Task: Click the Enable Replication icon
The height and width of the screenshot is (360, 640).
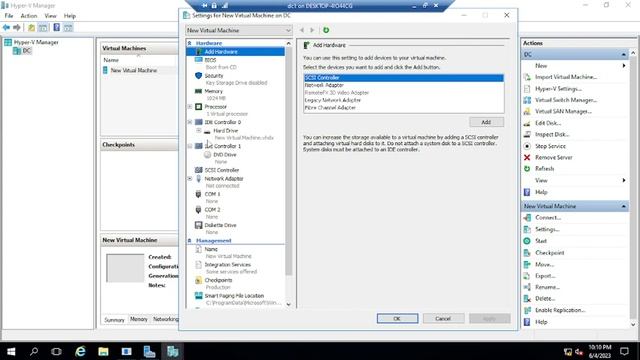Action: [x=527, y=310]
